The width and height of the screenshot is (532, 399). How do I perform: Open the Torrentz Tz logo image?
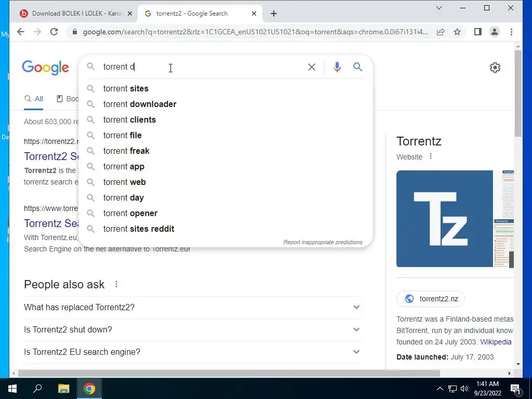(x=445, y=219)
